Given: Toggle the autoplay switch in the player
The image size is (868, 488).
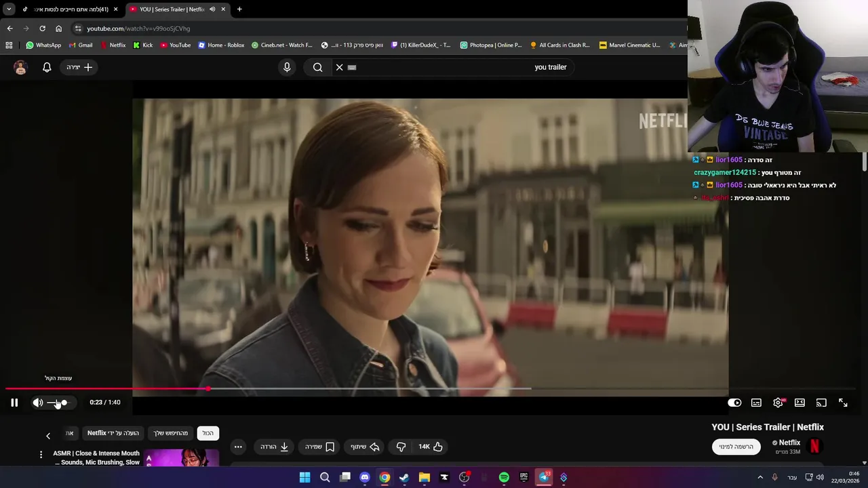Looking at the screenshot, I should (x=734, y=403).
